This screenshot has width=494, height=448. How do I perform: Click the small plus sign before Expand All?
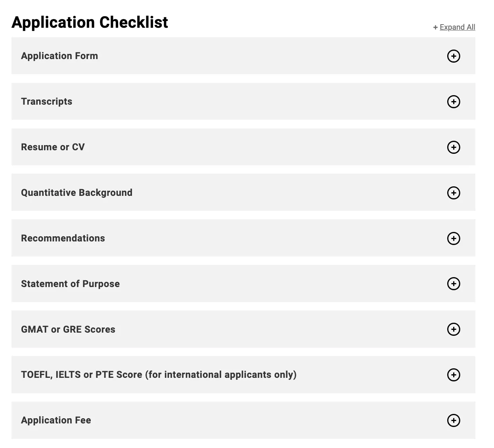[435, 27]
